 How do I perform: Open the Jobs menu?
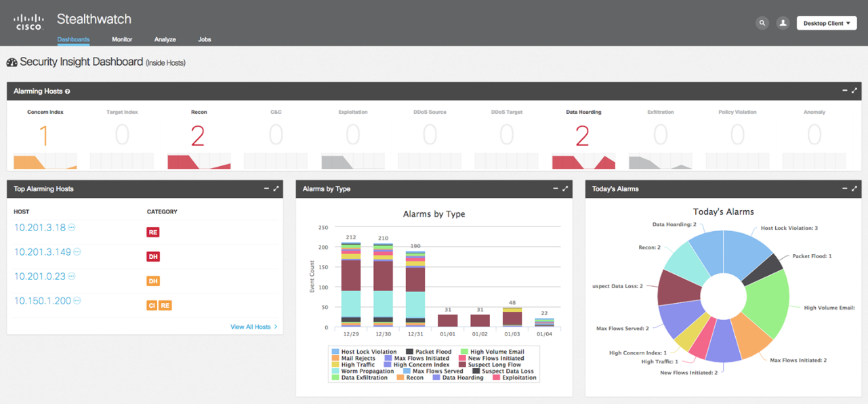(205, 39)
